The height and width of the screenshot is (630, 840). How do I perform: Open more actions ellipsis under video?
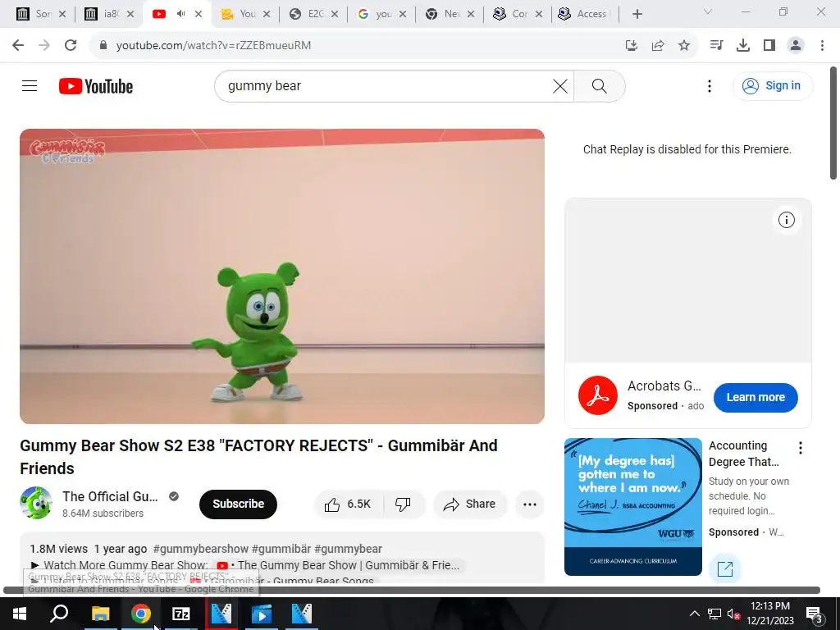(x=530, y=504)
